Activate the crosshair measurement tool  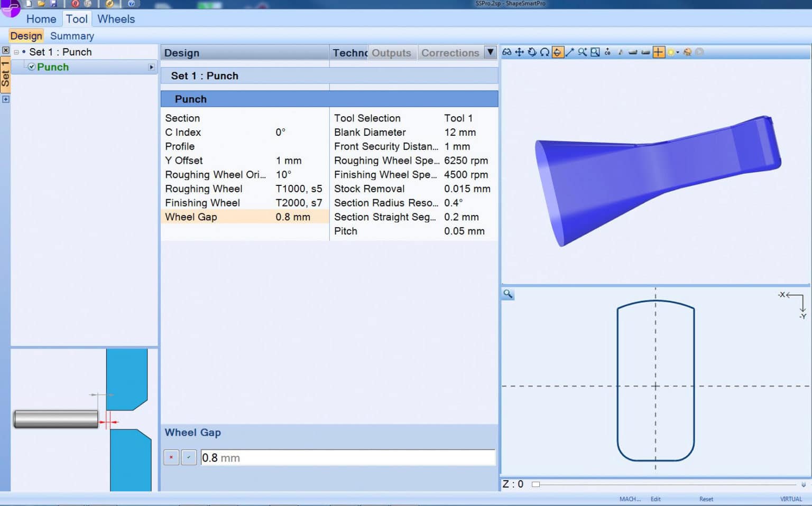click(x=659, y=52)
